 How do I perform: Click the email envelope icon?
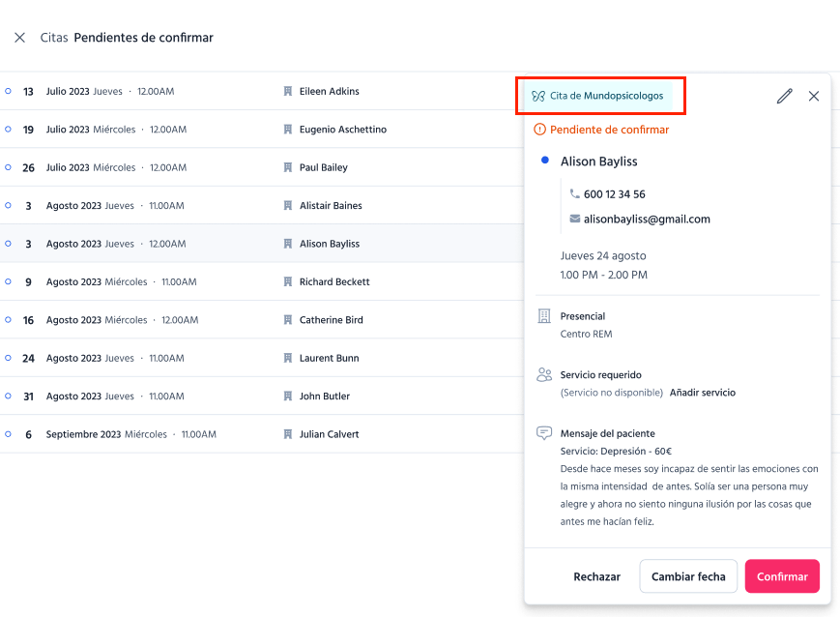(575, 219)
